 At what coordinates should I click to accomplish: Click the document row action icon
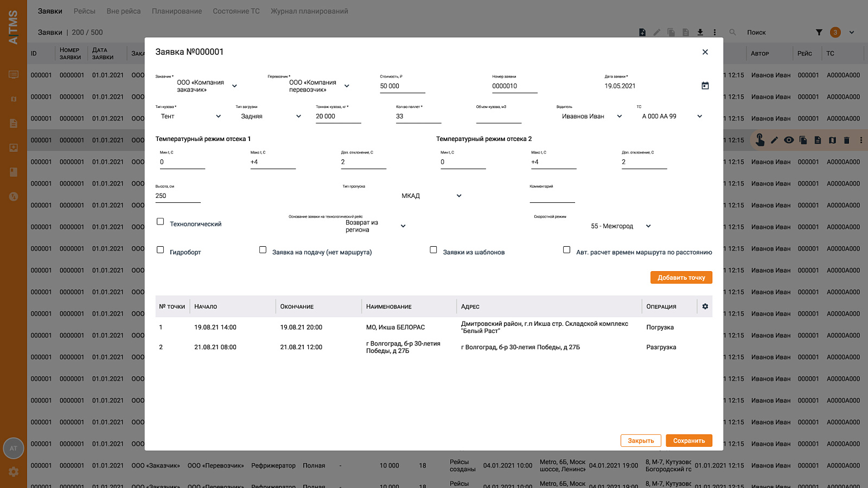click(818, 140)
